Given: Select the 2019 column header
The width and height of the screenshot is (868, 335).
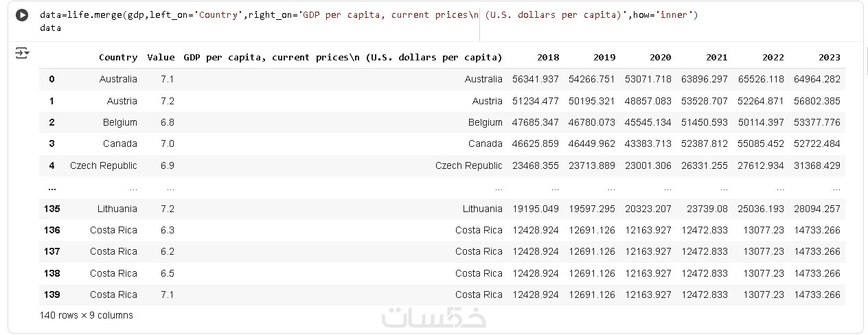Looking at the screenshot, I should (x=604, y=58).
